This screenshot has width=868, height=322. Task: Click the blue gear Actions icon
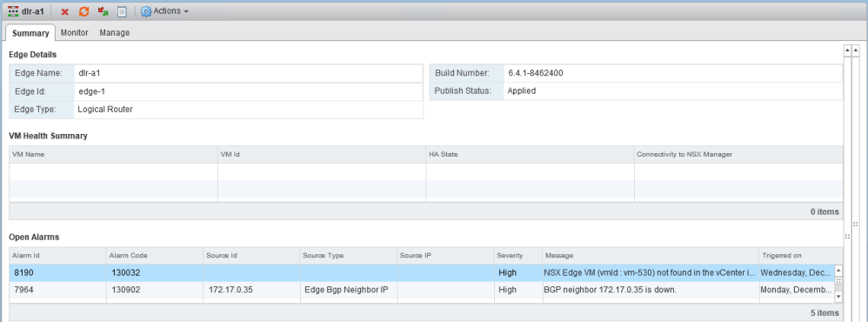tap(146, 11)
